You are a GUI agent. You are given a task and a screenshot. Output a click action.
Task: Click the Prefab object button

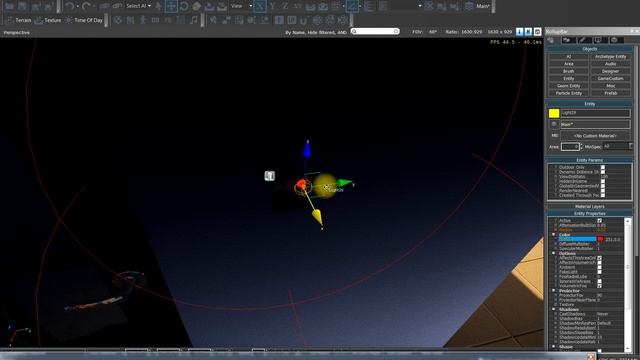[x=611, y=93]
